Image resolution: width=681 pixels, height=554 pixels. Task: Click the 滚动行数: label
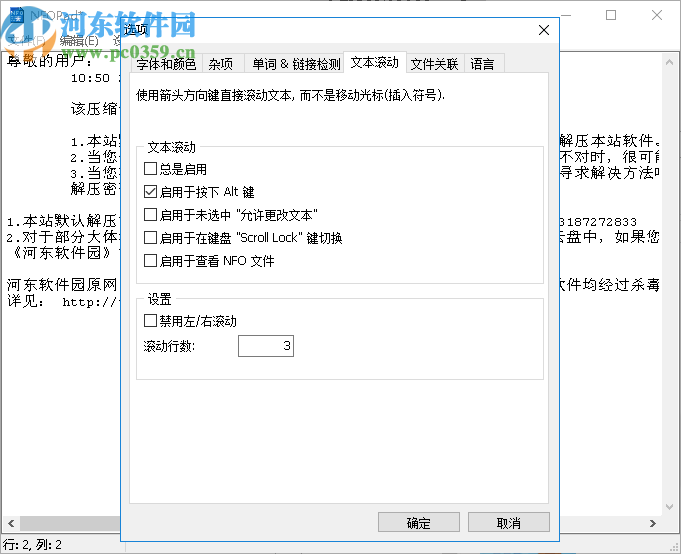tap(169, 346)
